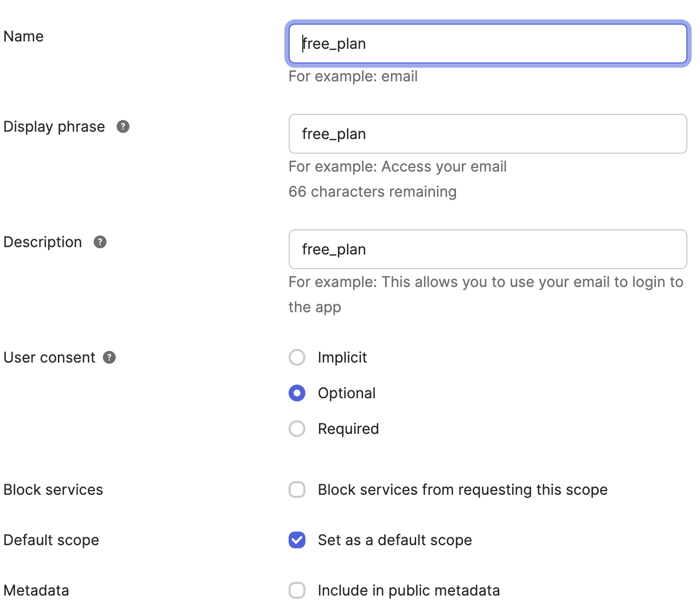Viewport: 700px width, 616px height.
Task: Click the 'Required' option label text
Action: pos(348,429)
